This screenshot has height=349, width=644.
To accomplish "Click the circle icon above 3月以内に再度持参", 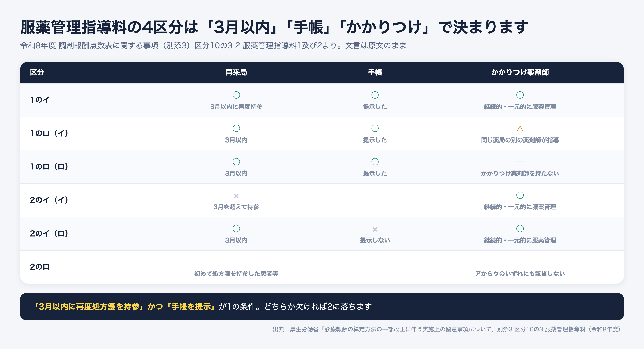I will coord(236,95).
